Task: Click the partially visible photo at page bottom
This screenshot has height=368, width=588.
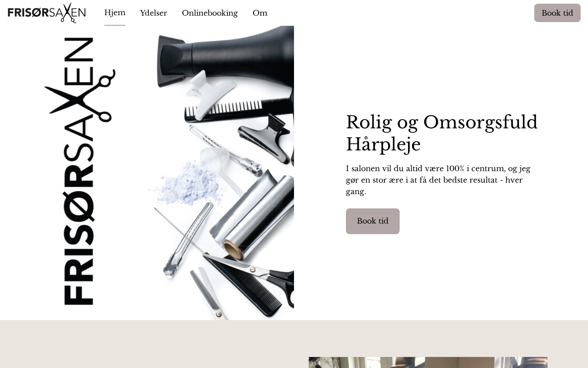Action: pyautogui.click(x=428, y=362)
